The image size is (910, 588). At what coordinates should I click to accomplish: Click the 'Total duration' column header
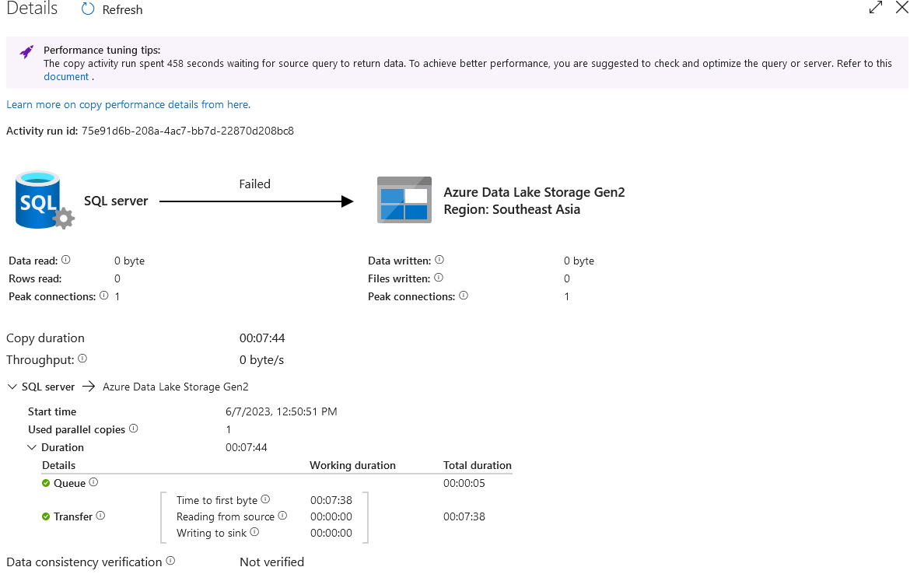(477, 466)
